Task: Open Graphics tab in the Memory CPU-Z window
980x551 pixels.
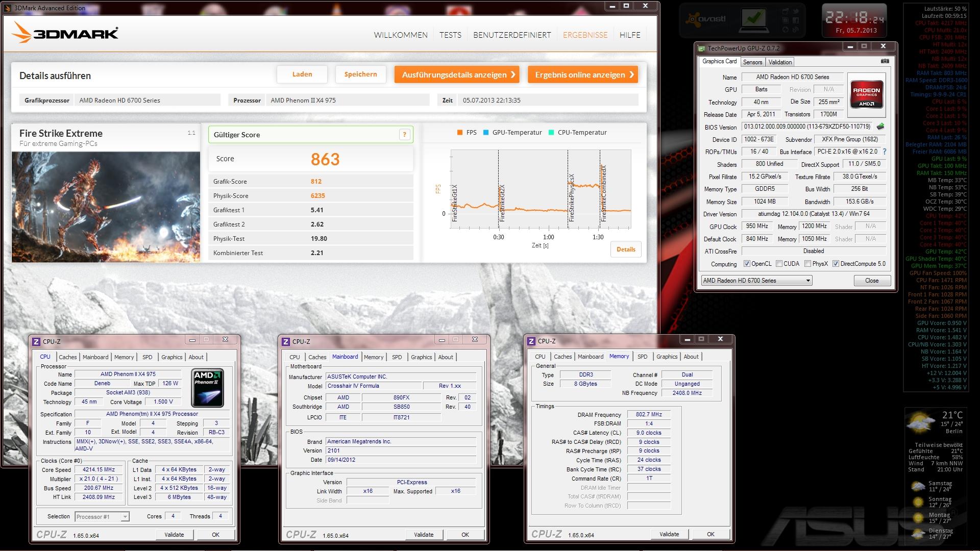Action: pos(667,357)
